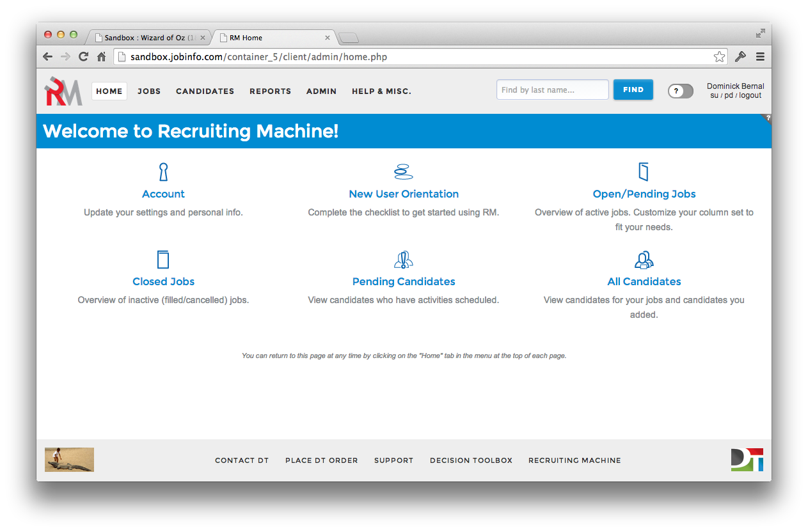
Task: Open the Pending Candidates link
Action: point(404,281)
